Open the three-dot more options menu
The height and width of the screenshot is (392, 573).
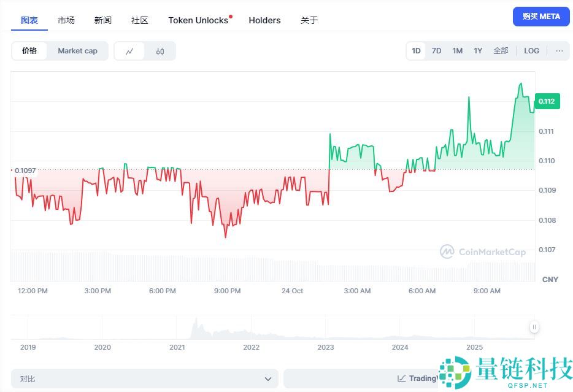coord(559,51)
